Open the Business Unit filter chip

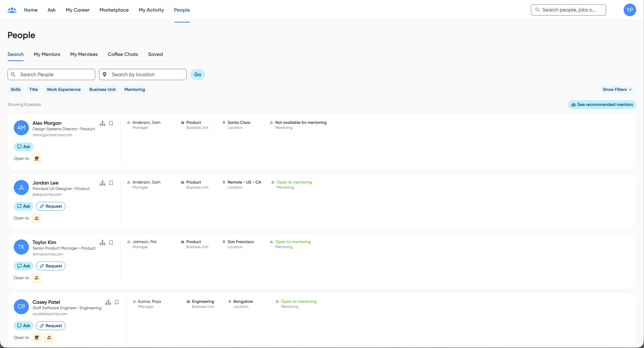102,89
